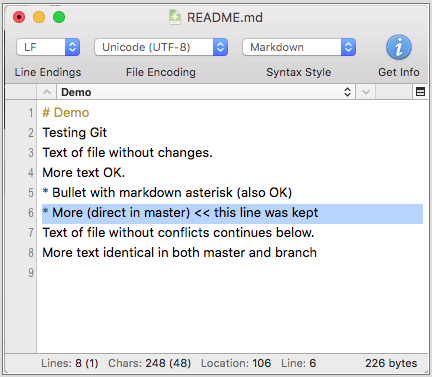The image size is (432, 377).
Task: Toggle the split editor view icon
Action: coord(420,91)
